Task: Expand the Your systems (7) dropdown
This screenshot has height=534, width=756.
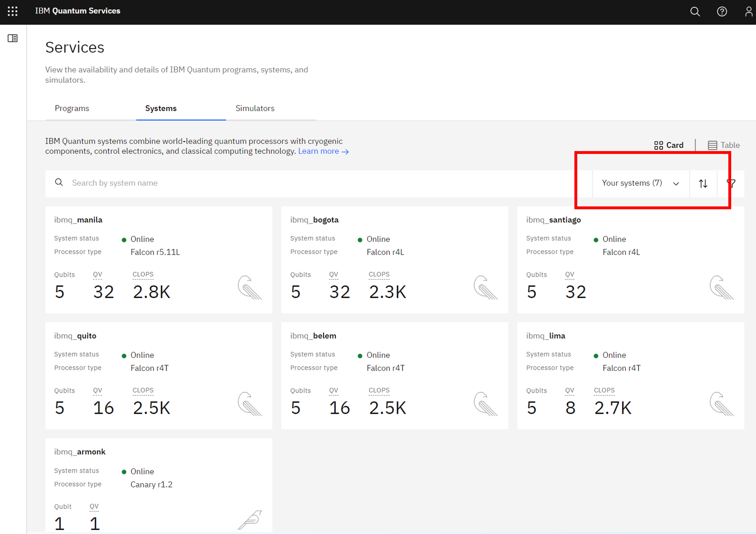Action: [x=641, y=184]
